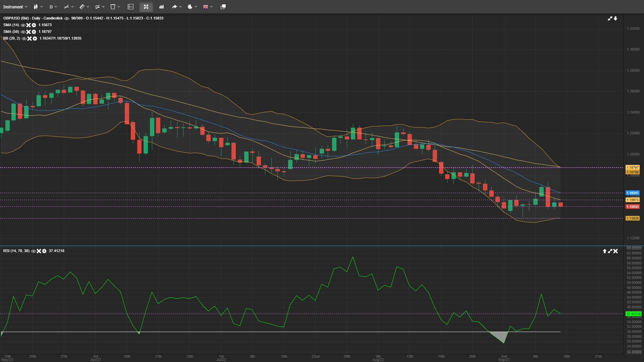The height and width of the screenshot is (362, 644).
Task: Hide the RSI (14, 70, 30) indicator plot
Action: (33, 251)
